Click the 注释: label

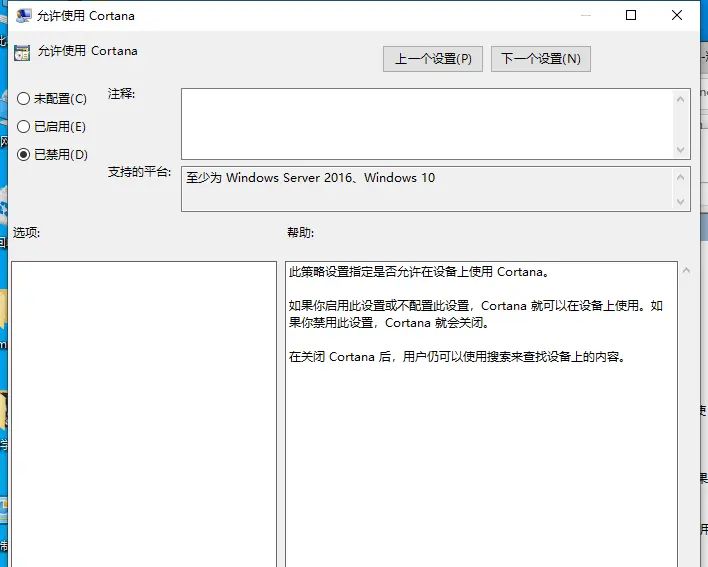tap(121, 94)
